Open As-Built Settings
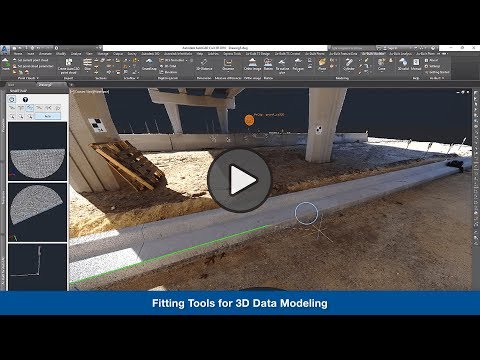 [x=432, y=66]
